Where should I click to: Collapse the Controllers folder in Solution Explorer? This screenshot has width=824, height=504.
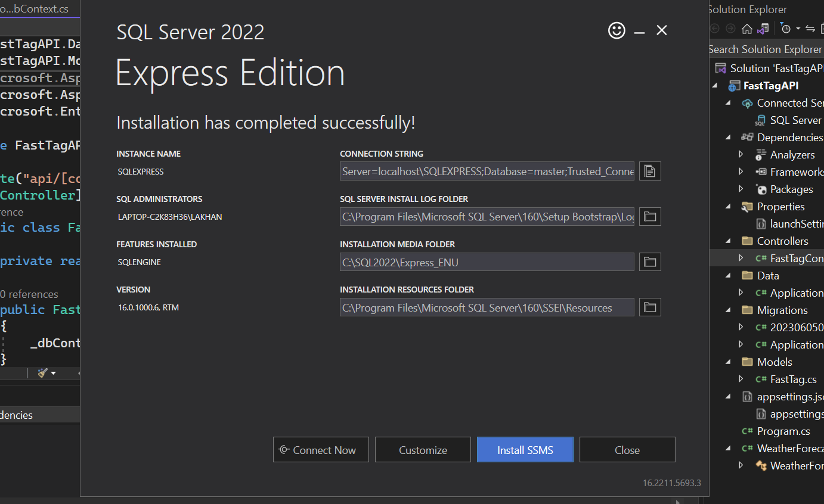point(729,241)
